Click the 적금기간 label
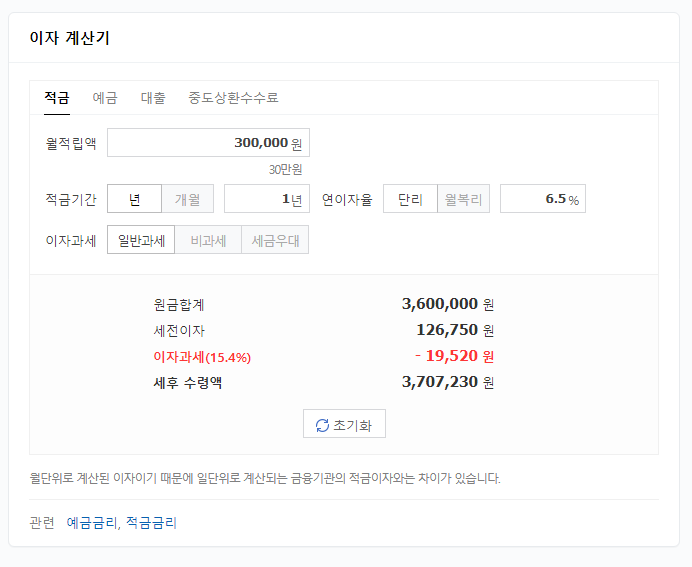This screenshot has width=692, height=567. point(71,199)
